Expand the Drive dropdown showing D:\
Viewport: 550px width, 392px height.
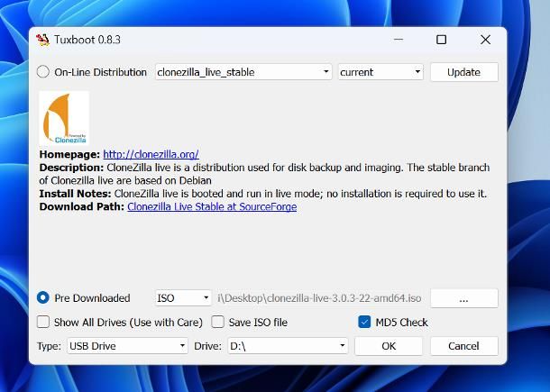(x=288, y=346)
